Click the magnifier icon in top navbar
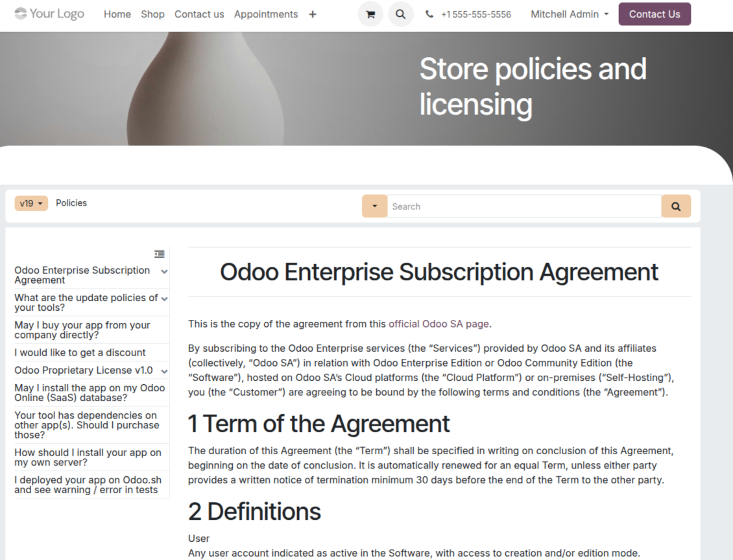 pyautogui.click(x=401, y=14)
